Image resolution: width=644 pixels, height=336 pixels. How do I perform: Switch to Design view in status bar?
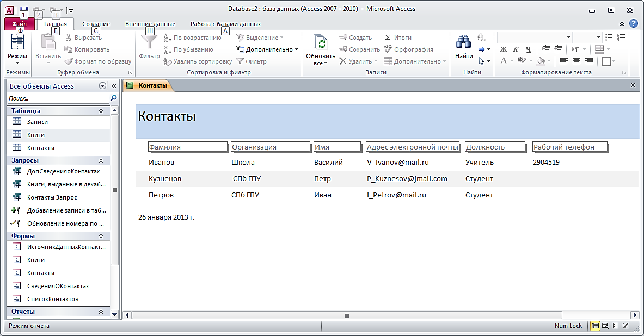coord(625,326)
